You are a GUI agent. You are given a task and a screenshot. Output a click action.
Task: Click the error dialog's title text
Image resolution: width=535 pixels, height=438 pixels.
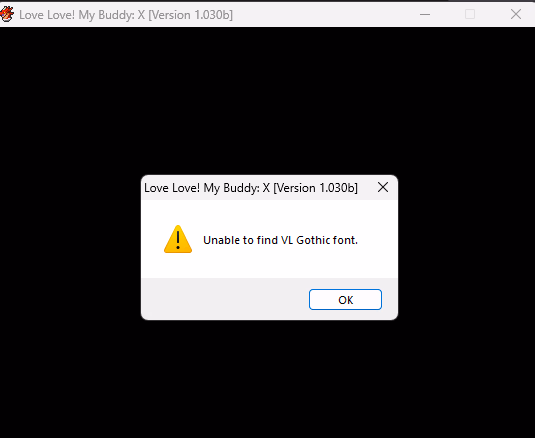[x=251, y=188]
